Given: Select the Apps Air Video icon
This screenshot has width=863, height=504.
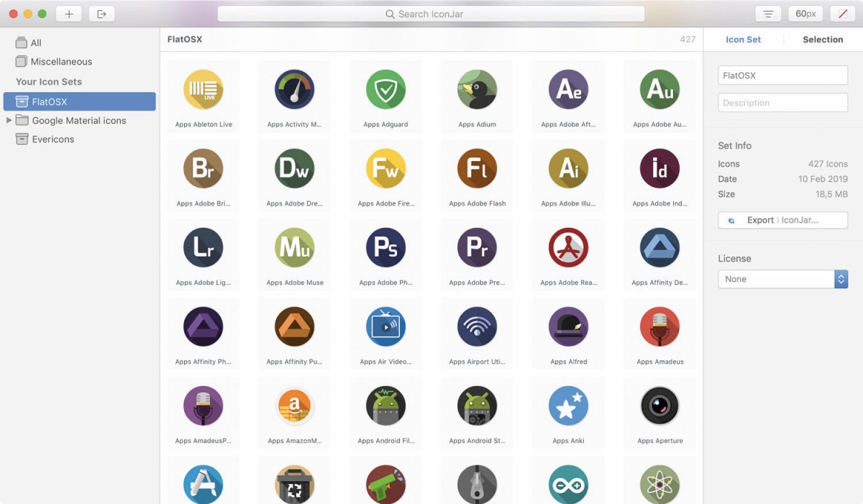Looking at the screenshot, I should tap(386, 326).
